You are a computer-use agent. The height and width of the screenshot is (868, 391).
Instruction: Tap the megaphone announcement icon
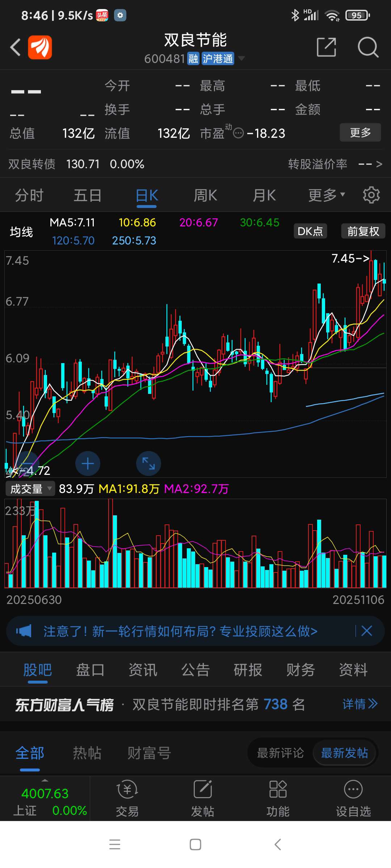[24, 631]
